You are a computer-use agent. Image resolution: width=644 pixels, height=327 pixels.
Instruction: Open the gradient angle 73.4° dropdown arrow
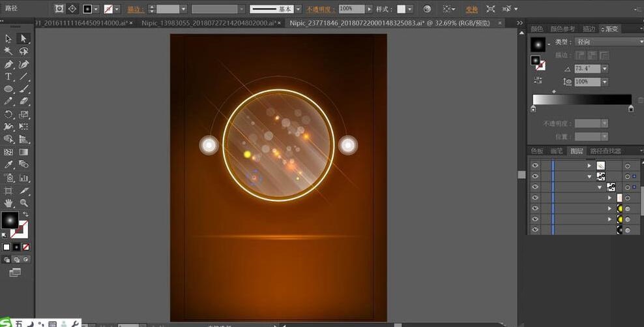(605, 69)
